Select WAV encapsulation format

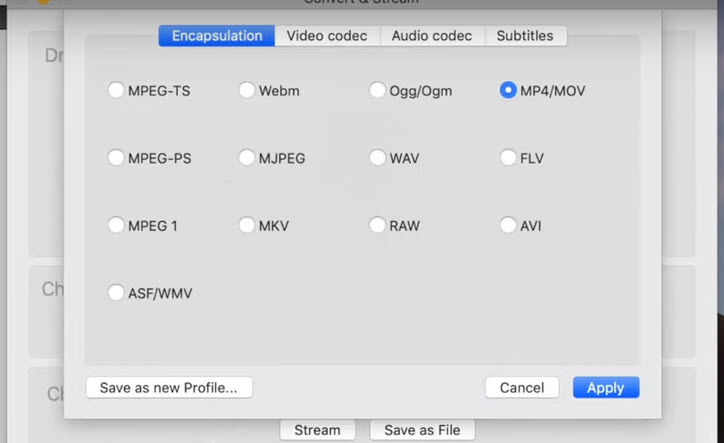click(377, 158)
